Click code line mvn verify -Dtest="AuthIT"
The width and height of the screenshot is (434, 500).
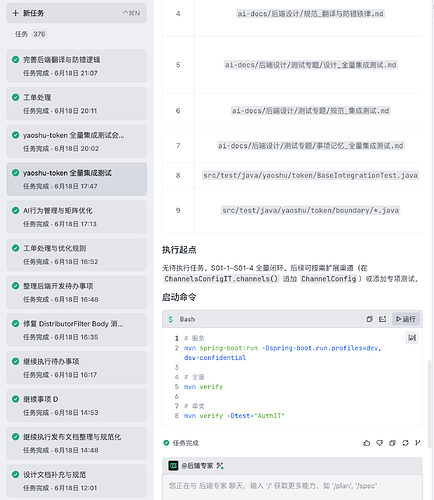234,416
